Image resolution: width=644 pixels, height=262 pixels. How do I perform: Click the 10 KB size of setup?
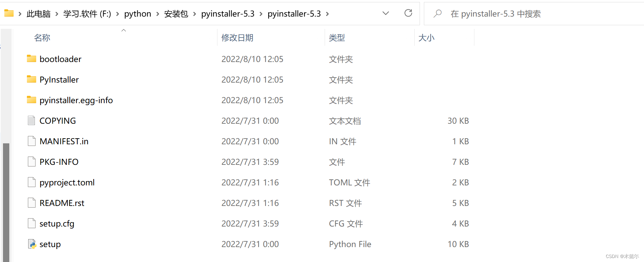pyautogui.click(x=458, y=244)
